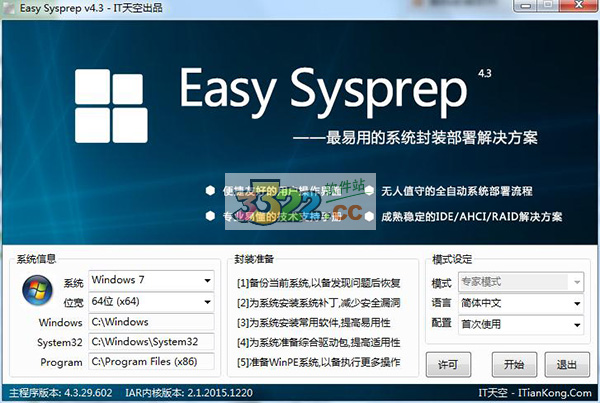Viewport: 600px width, 403px height.
Task: Click the System32 path input field
Action: click(x=151, y=342)
